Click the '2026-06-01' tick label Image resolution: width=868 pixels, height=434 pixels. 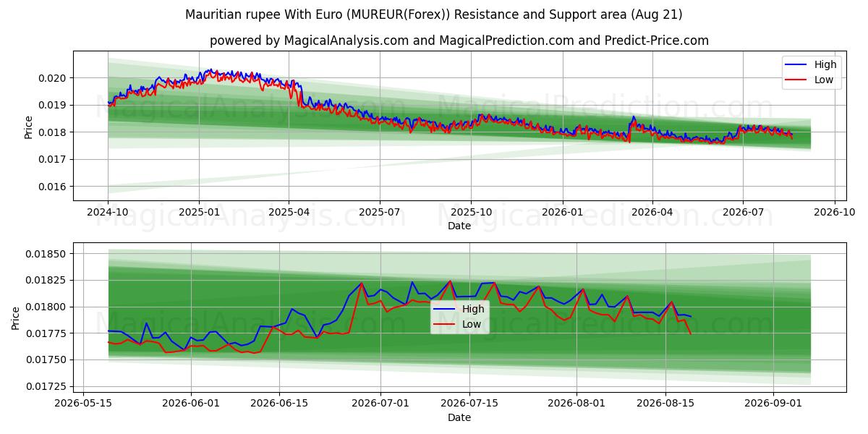192,404
